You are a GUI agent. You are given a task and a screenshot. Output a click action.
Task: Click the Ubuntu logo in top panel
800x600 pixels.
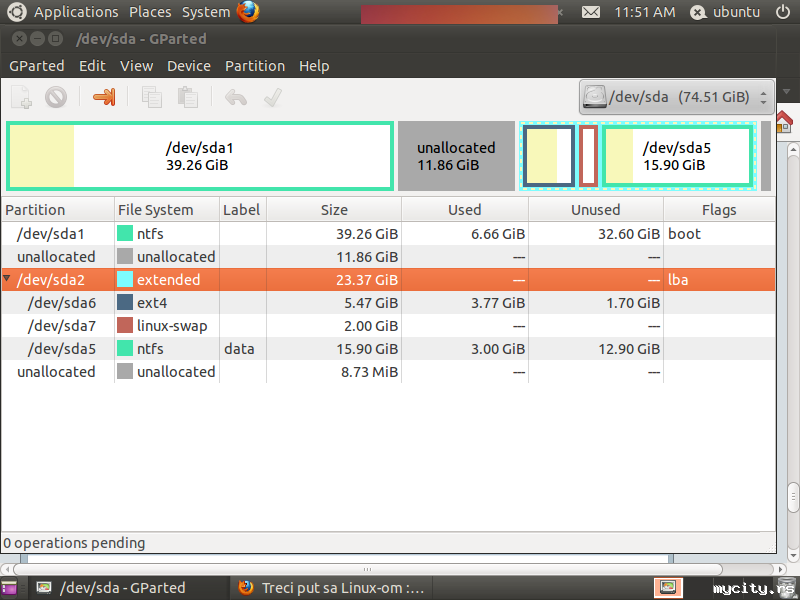[16, 12]
